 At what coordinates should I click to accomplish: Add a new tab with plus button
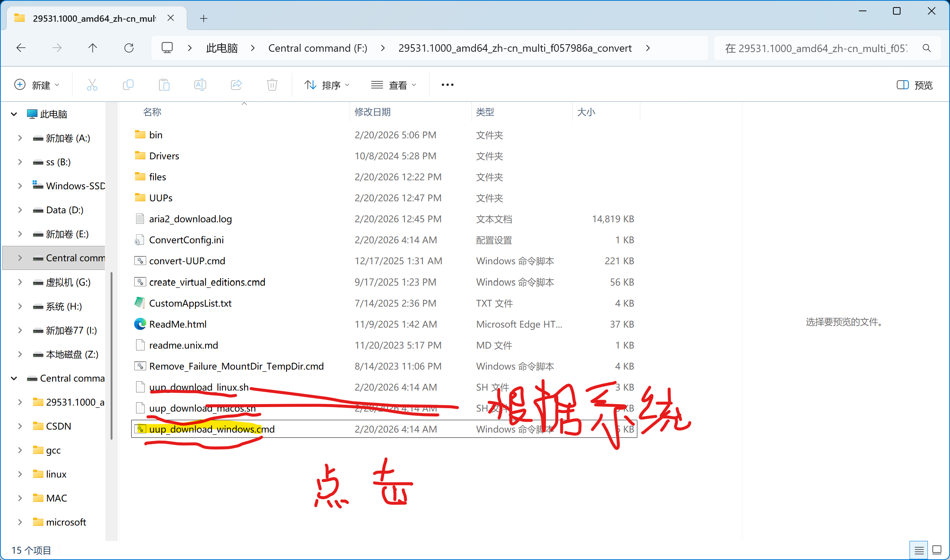204,18
